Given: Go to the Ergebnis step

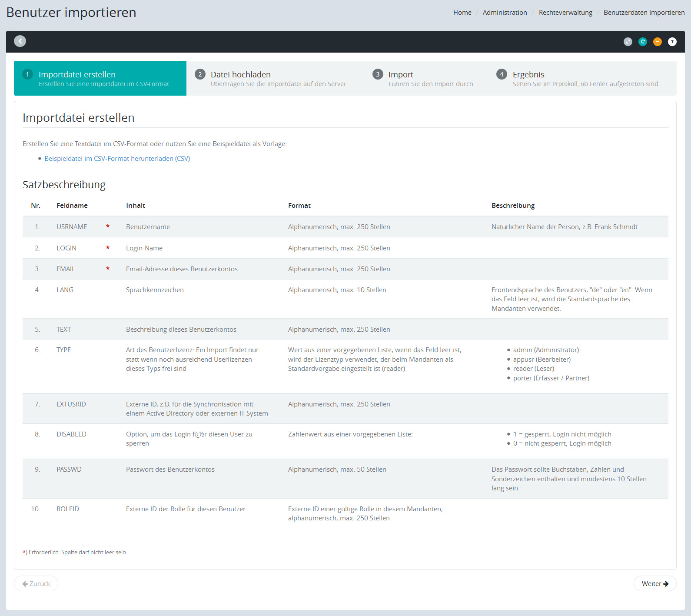Looking at the screenshot, I should 528,75.
